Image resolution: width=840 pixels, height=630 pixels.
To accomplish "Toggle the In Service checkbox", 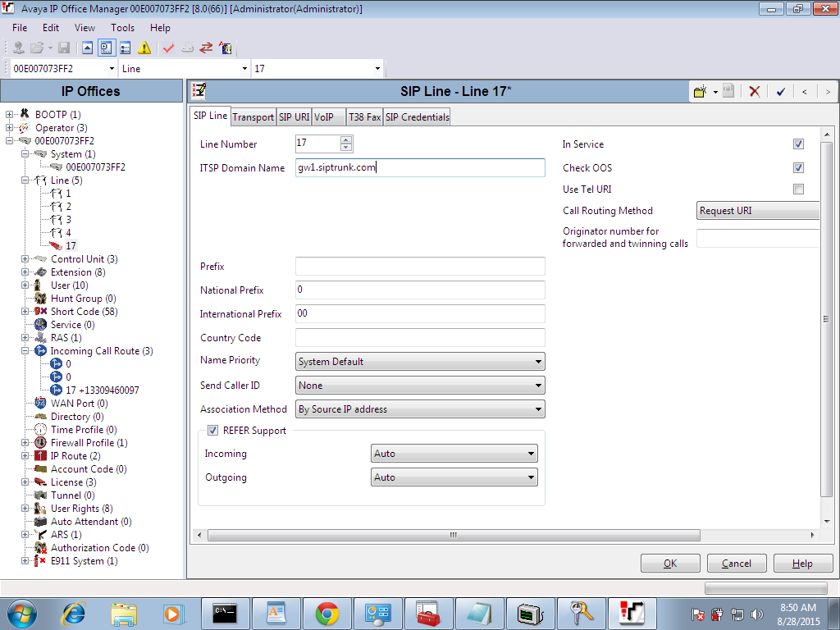I will 798,144.
